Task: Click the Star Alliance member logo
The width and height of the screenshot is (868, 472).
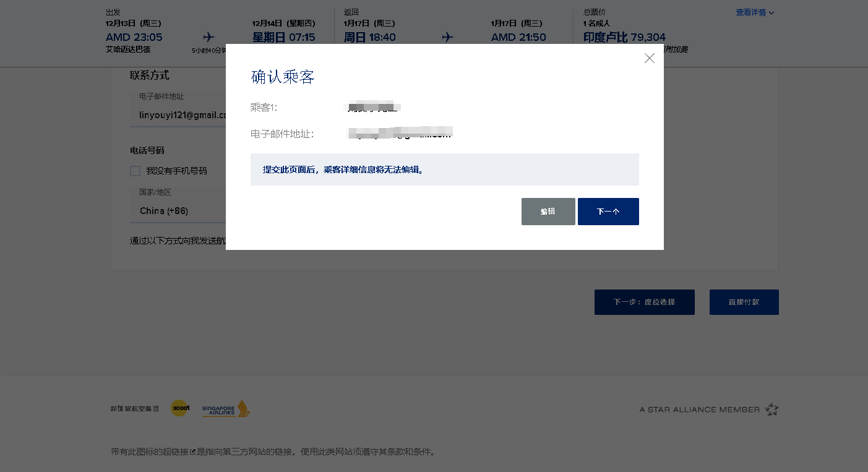Action: click(709, 410)
